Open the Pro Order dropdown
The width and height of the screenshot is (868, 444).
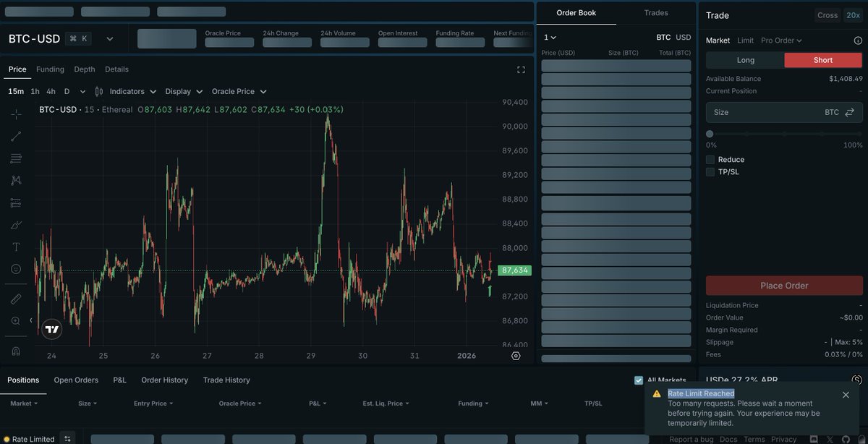pos(781,40)
